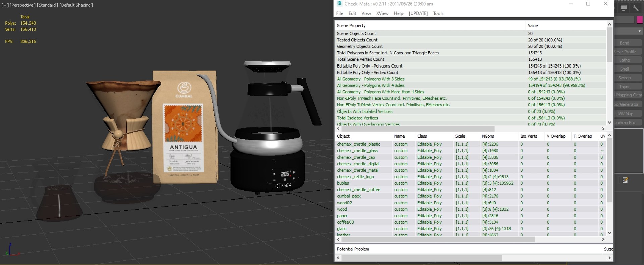
Task: Click the Potential Problem column header
Action: [x=468, y=249]
